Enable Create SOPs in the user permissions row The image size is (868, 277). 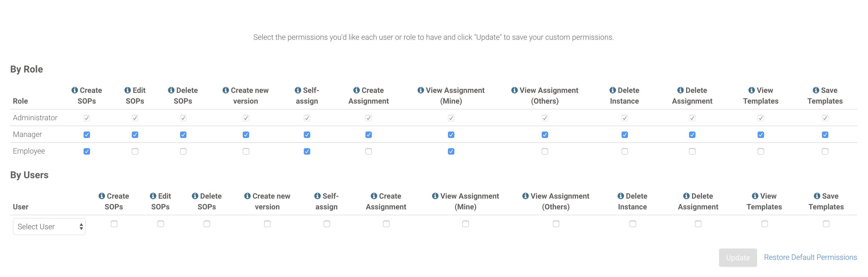114,224
